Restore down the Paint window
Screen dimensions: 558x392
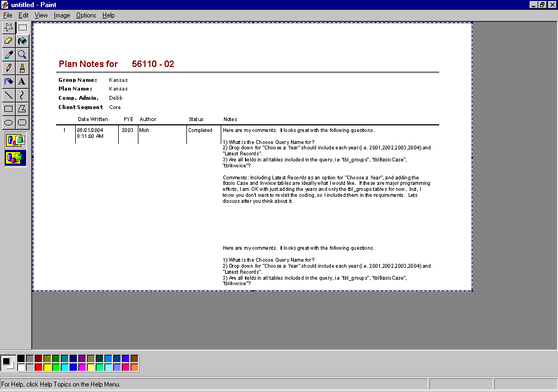pyautogui.click(x=542, y=4)
